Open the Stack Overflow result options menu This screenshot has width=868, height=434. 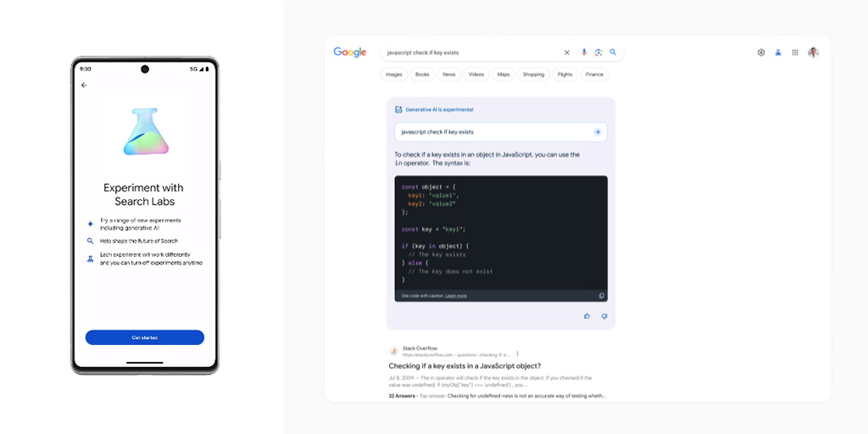518,353
